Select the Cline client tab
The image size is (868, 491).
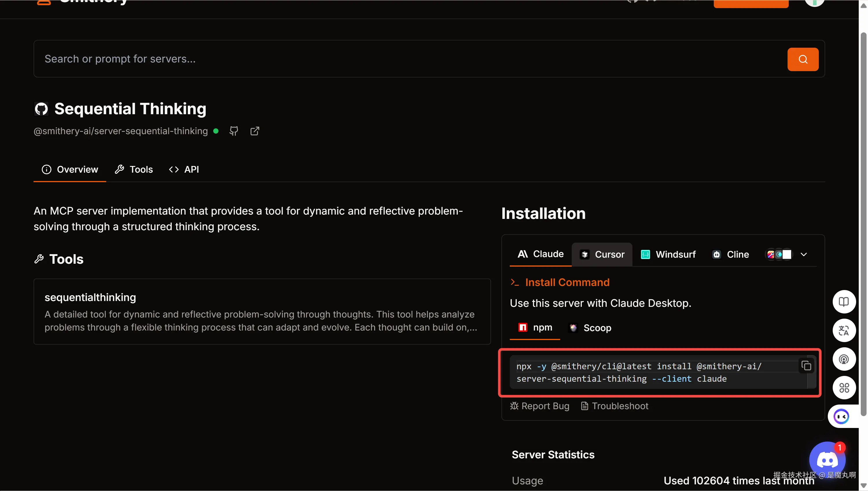point(730,254)
